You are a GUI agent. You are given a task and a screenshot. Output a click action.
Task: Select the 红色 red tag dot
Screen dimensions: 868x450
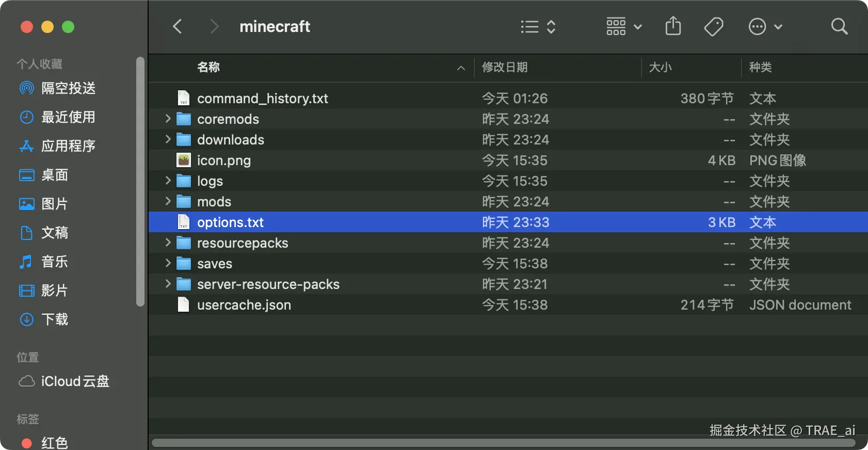coord(27,443)
